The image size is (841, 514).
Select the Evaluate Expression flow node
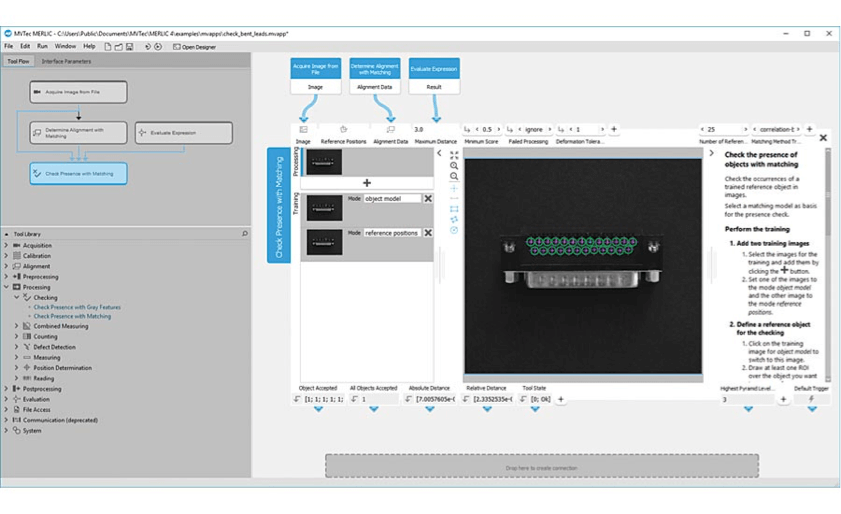(x=184, y=133)
